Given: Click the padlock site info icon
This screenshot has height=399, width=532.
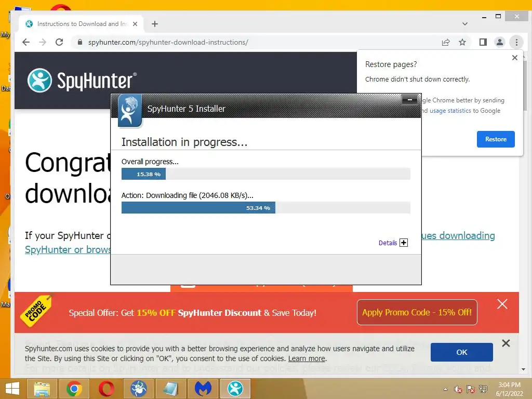Looking at the screenshot, I should point(80,42).
